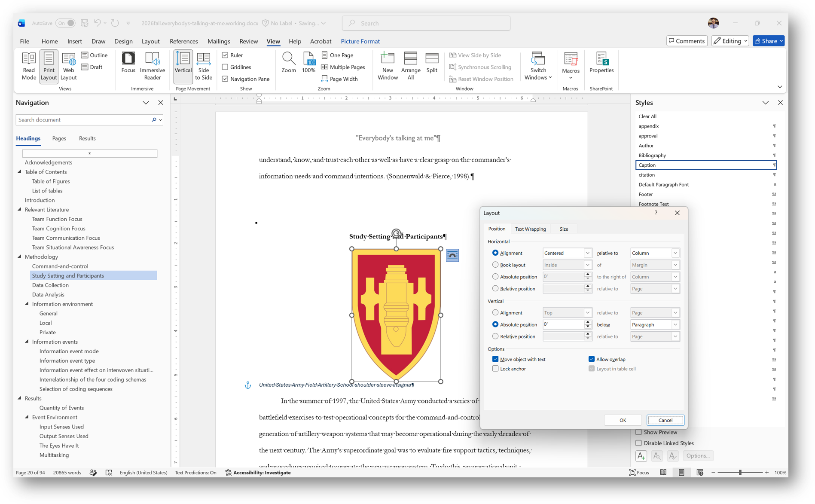The height and width of the screenshot is (504, 815).
Task: Select Vertical page movement
Action: (183, 66)
